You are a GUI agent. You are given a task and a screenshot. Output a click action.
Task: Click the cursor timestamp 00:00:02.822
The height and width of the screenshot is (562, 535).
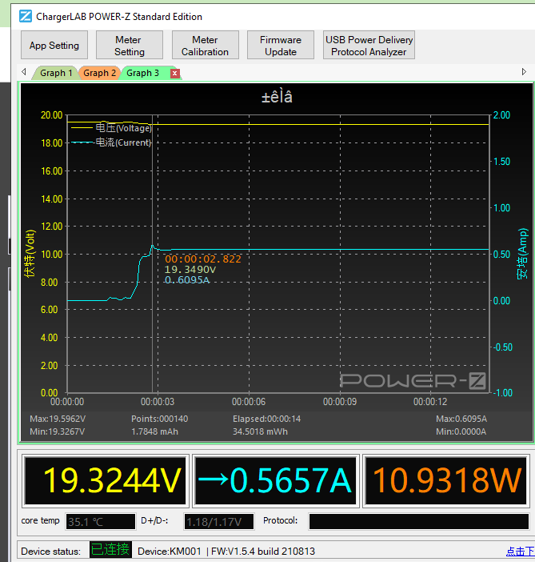click(203, 259)
